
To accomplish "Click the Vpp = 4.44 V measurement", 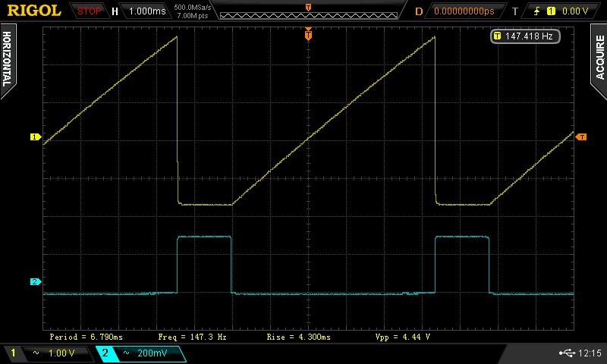I will pyautogui.click(x=403, y=337).
